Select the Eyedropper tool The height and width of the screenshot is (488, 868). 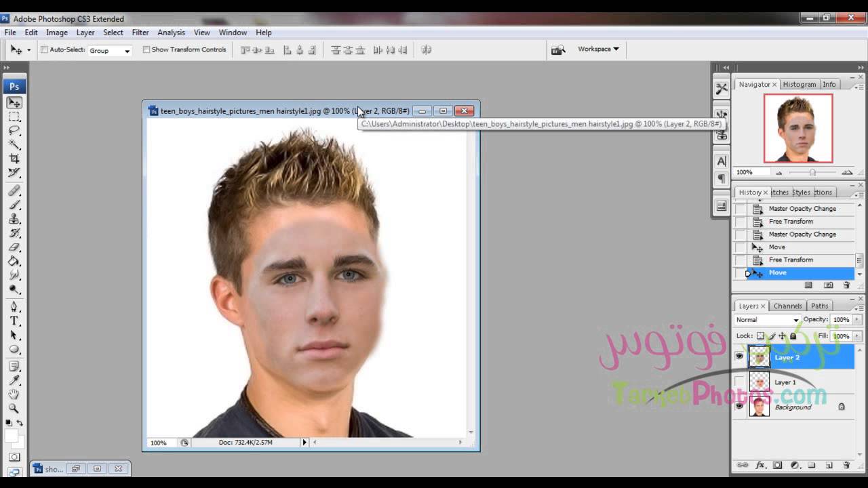click(x=14, y=381)
